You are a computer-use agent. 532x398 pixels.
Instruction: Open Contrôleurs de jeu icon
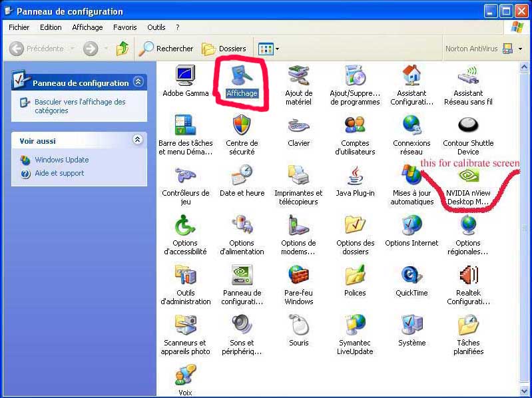click(x=185, y=185)
